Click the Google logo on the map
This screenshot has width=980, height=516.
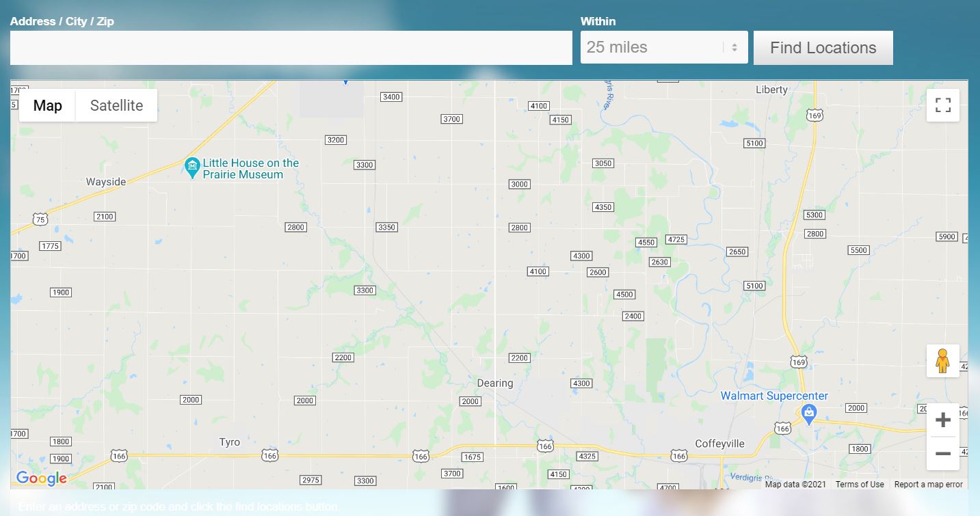click(42, 478)
